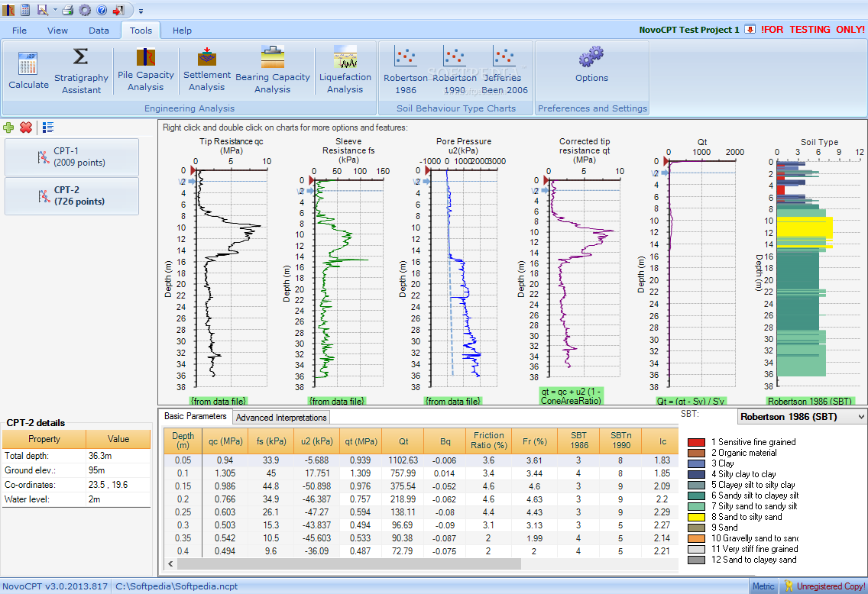Click the Ic column header
This screenshot has height=594, width=868.
pos(662,441)
